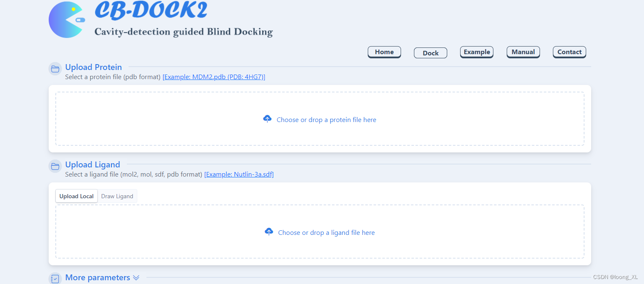Open the Home page
The height and width of the screenshot is (284, 644).
click(x=384, y=52)
